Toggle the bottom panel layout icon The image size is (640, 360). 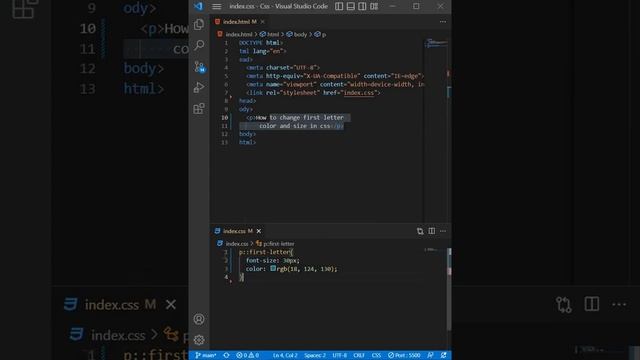click(x=351, y=6)
